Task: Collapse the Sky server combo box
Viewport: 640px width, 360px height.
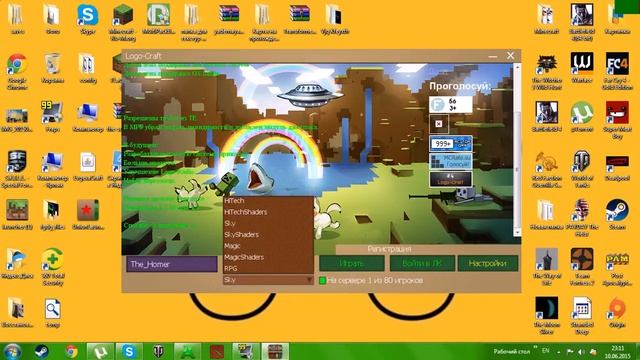Action: 268,280
